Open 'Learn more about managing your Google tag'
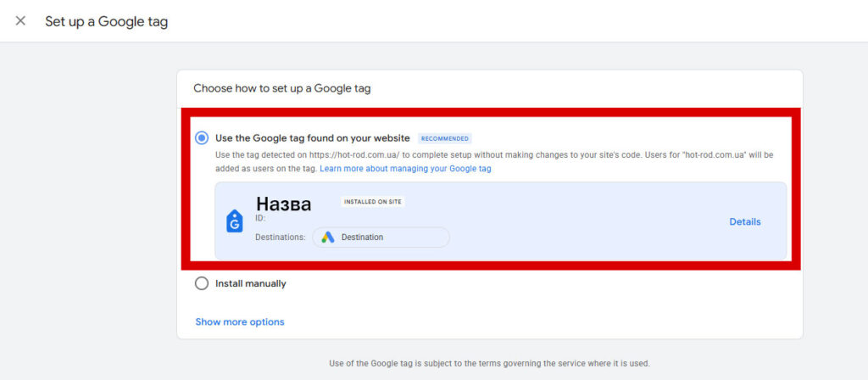 click(405, 169)
